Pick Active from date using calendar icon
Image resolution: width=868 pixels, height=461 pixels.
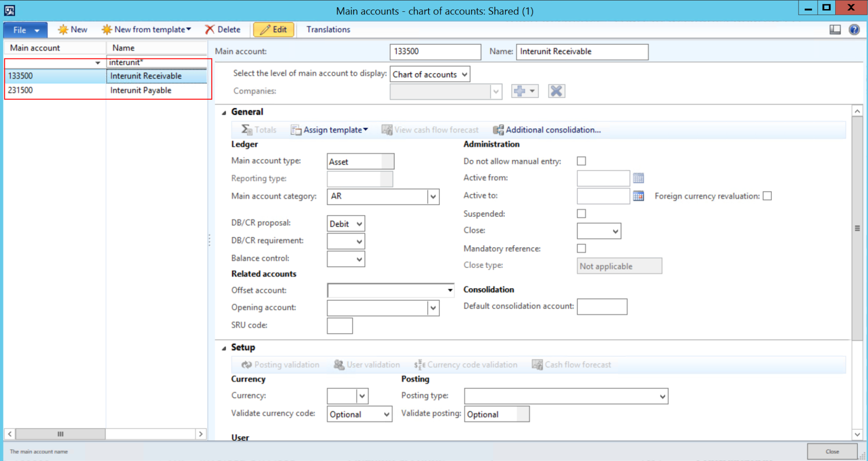638,178
